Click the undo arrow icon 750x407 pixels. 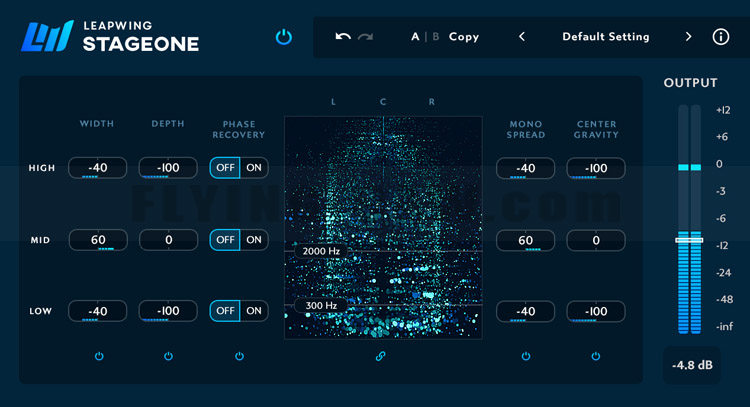343,37
